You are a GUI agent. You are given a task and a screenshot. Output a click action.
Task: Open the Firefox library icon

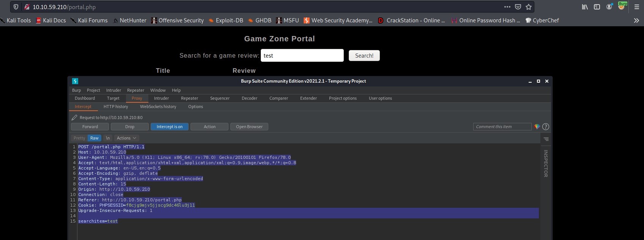click(585, 7)
